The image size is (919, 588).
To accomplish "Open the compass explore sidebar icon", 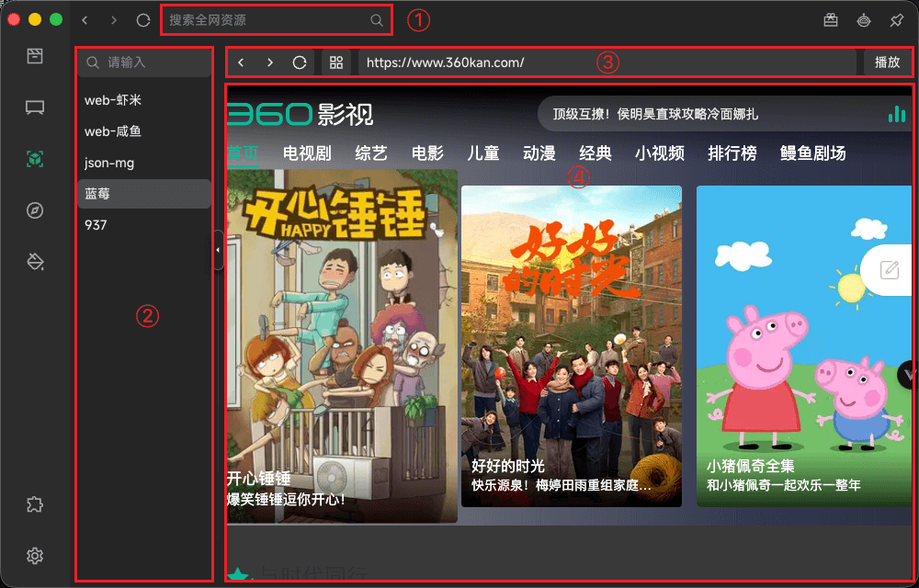I will tap(35, 210).
